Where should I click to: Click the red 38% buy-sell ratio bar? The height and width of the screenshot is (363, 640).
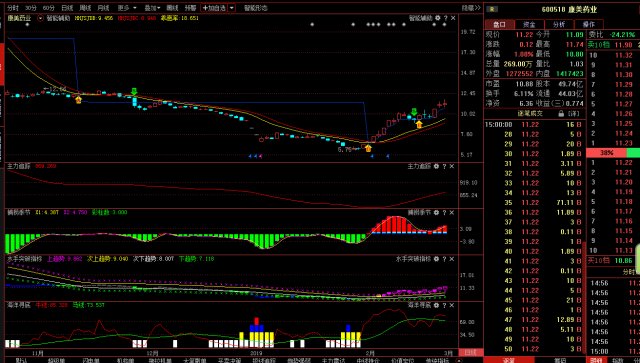pos(606,153)
